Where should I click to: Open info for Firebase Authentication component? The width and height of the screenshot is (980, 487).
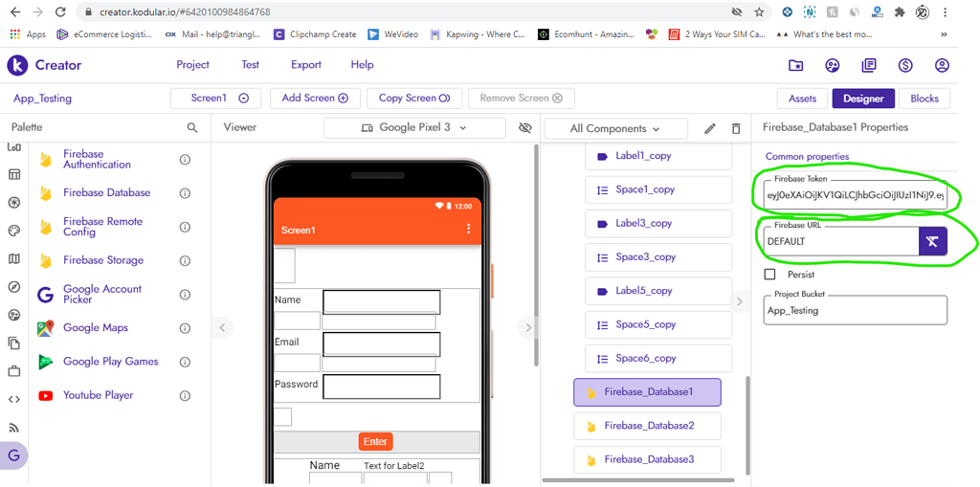[x=185, y=160]
